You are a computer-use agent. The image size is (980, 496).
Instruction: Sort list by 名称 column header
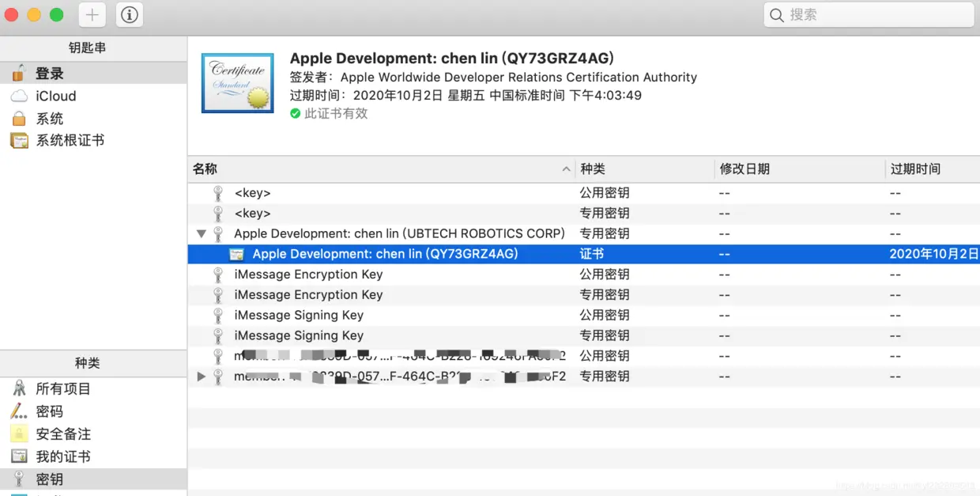pos(382,168)
